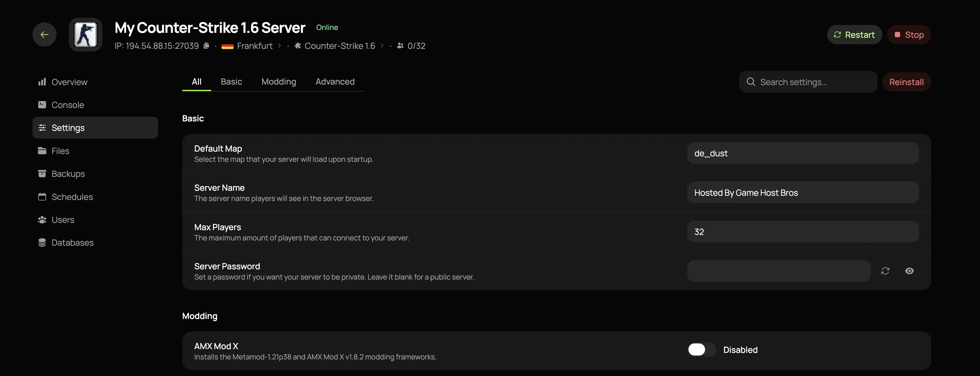Open Settings in the sidebar
Image resolution: width=980 pixels, height=376 pixels.
point(95,127)
